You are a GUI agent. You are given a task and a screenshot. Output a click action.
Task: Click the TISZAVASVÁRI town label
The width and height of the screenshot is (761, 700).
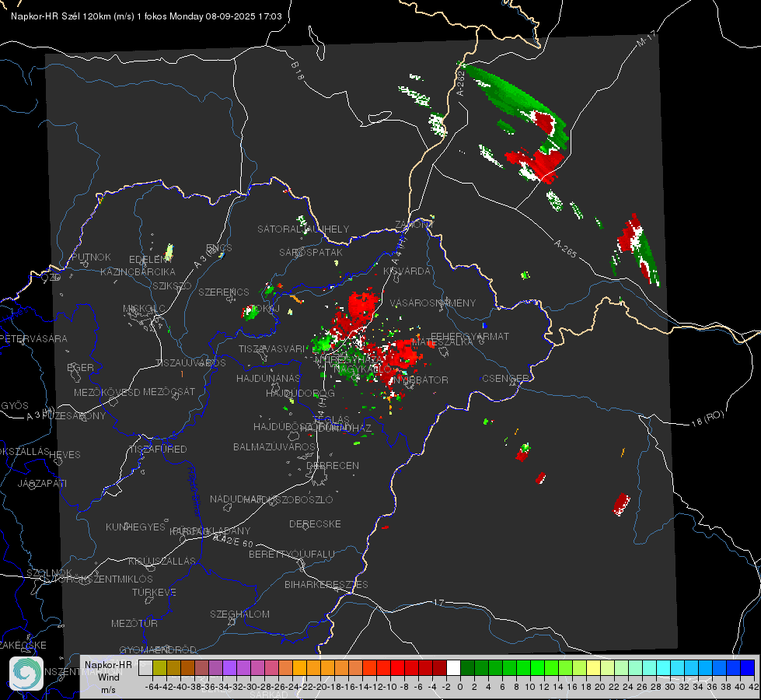click(272, 348)
